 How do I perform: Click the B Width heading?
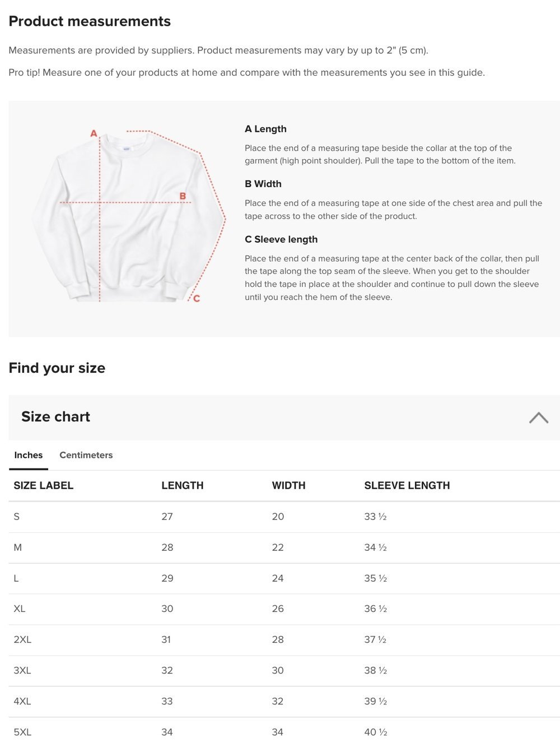click(263, 184)
